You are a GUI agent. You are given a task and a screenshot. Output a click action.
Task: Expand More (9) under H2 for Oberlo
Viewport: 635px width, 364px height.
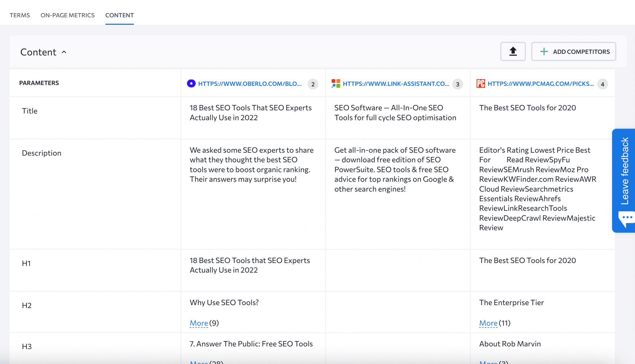point(198,323)
